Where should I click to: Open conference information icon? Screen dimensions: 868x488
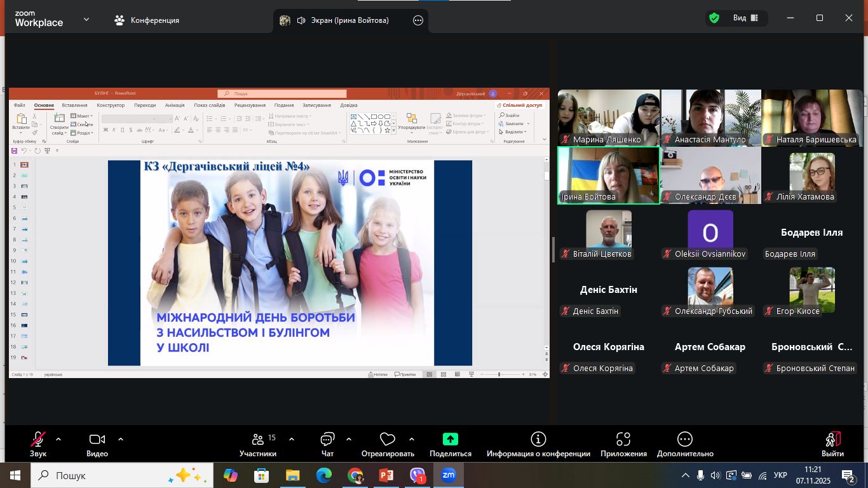pyautogui.click(x=538, y=440)
